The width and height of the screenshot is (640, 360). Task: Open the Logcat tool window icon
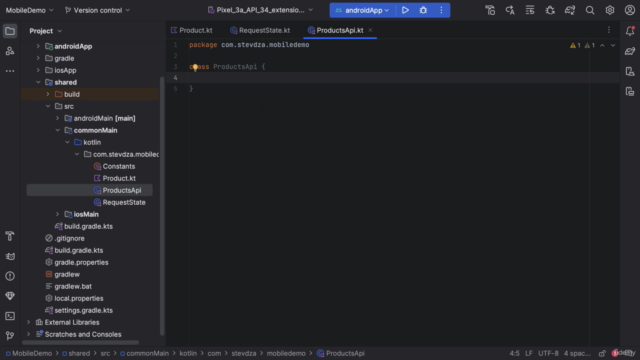[10, 256]
